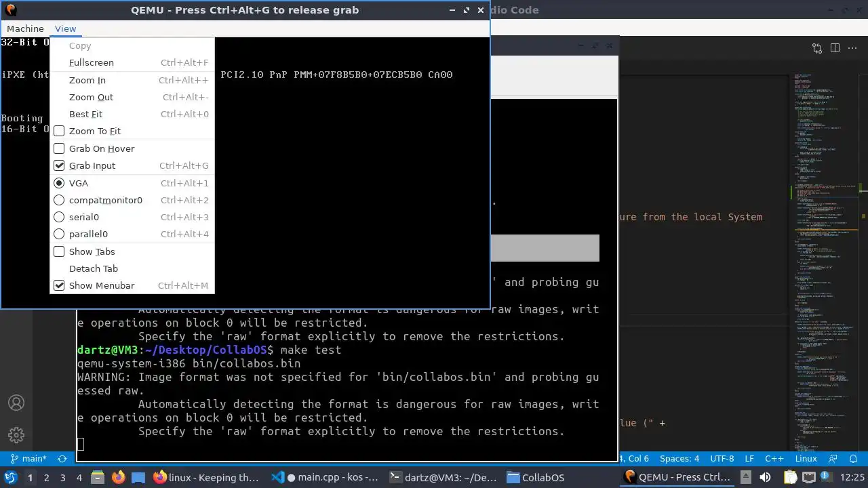Image resolution: width=868 pixels, height=488 pixels.
Task: Switch to dartz@VM3 terminal taskbar window
Action: [x=443, y=477]
